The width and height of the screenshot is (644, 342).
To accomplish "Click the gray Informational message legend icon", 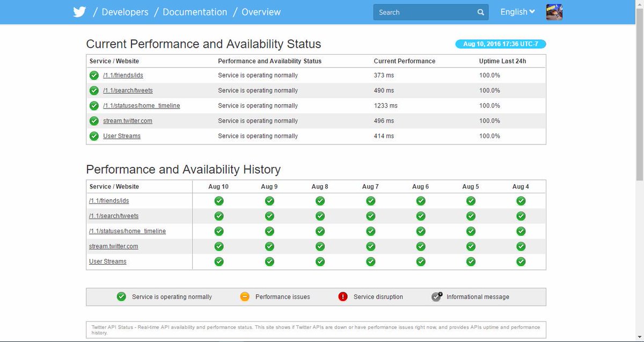I will tap(437, 296).
